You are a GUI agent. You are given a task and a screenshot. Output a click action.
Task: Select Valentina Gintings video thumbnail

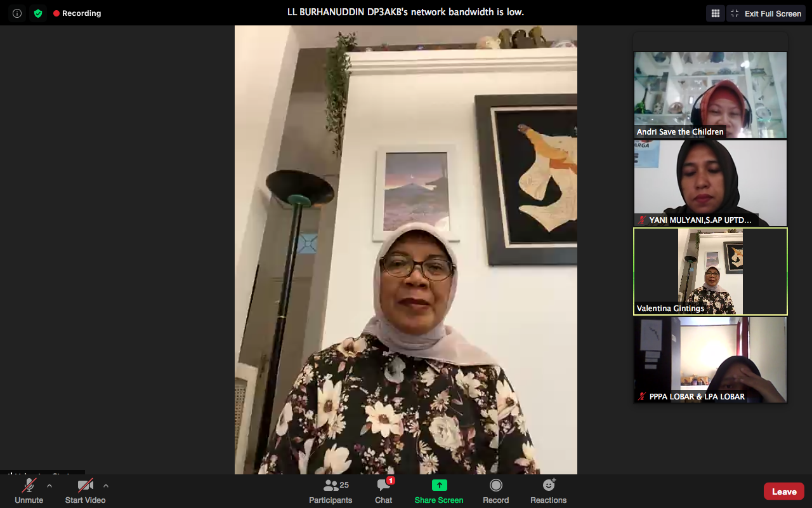tap(710, 271)
